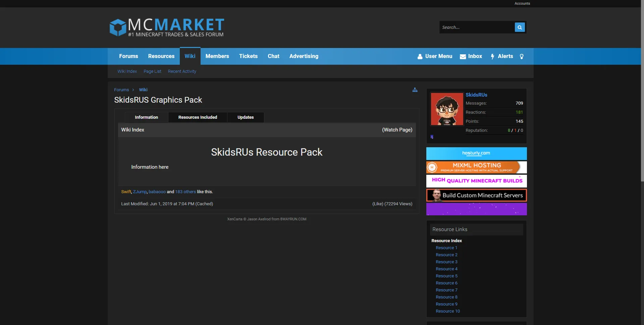Open the User Menu
Viewport: 644px width, 325px height.
point(435,56)
